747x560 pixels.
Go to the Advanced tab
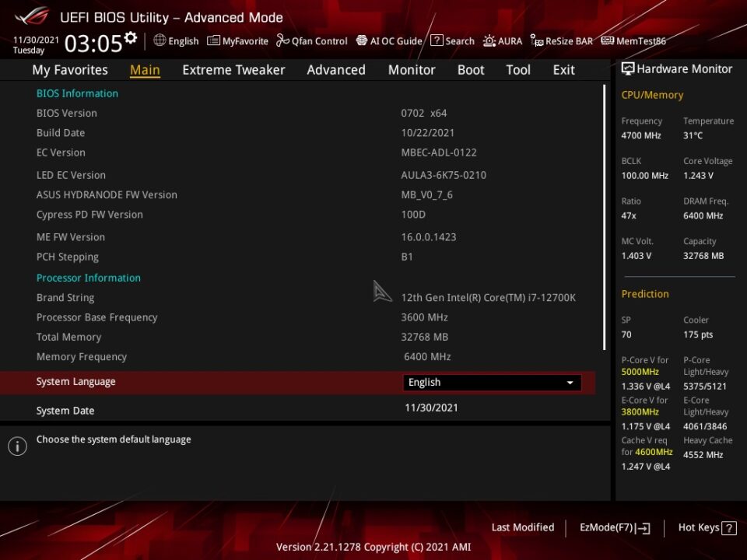[336, 70]
